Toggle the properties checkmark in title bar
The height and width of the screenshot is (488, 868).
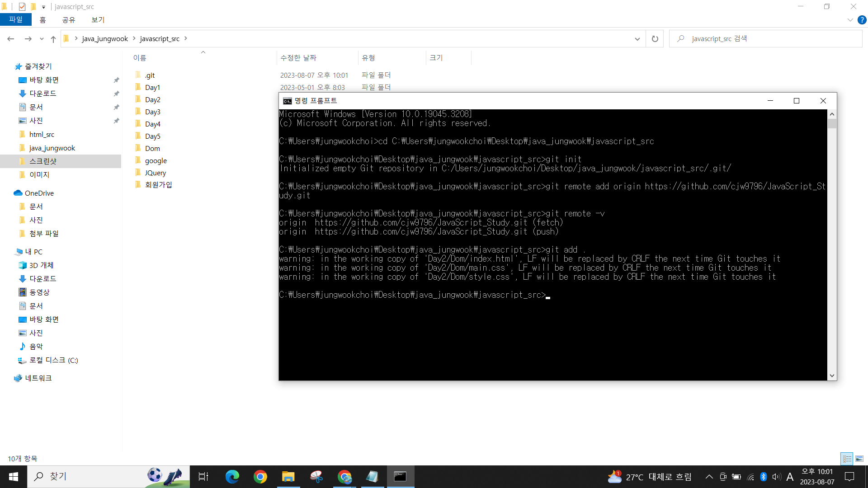click(22, 7)
